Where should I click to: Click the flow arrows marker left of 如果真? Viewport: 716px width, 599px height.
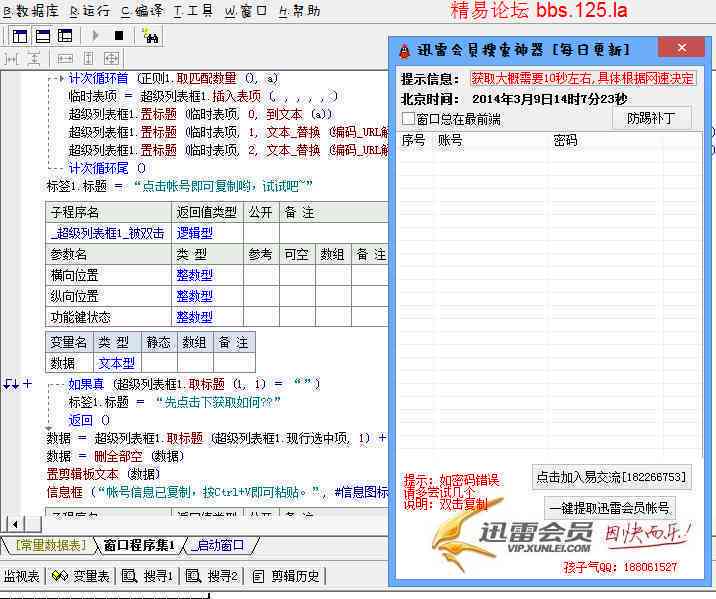click(11, 384)
